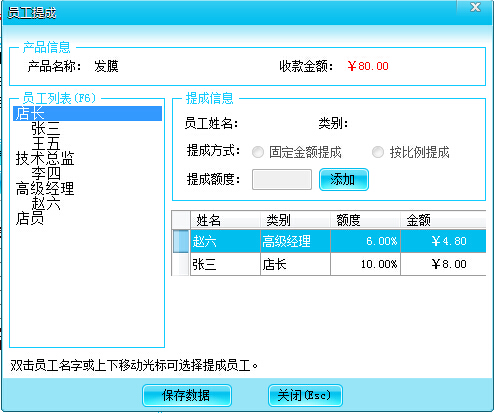Screen dimensions: 494x413
Task: Select the 按比例提成 radio button
Action: click(x=378, y=152)
